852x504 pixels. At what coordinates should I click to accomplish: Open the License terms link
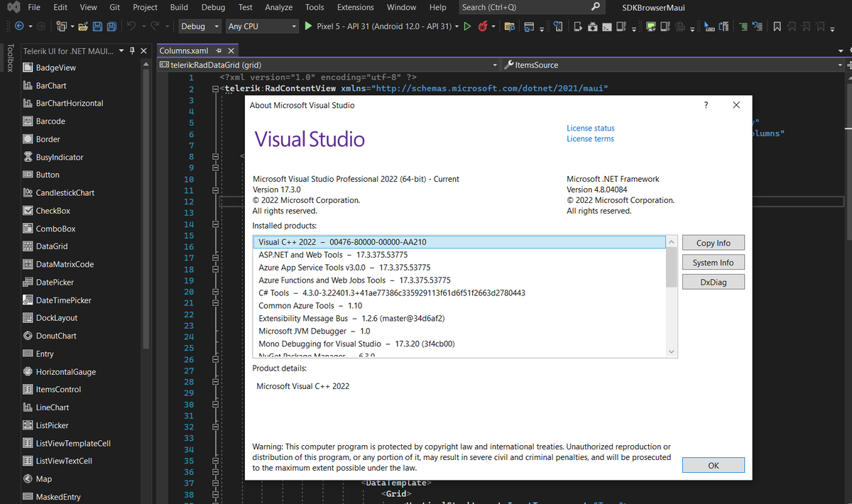pos(590,139)
